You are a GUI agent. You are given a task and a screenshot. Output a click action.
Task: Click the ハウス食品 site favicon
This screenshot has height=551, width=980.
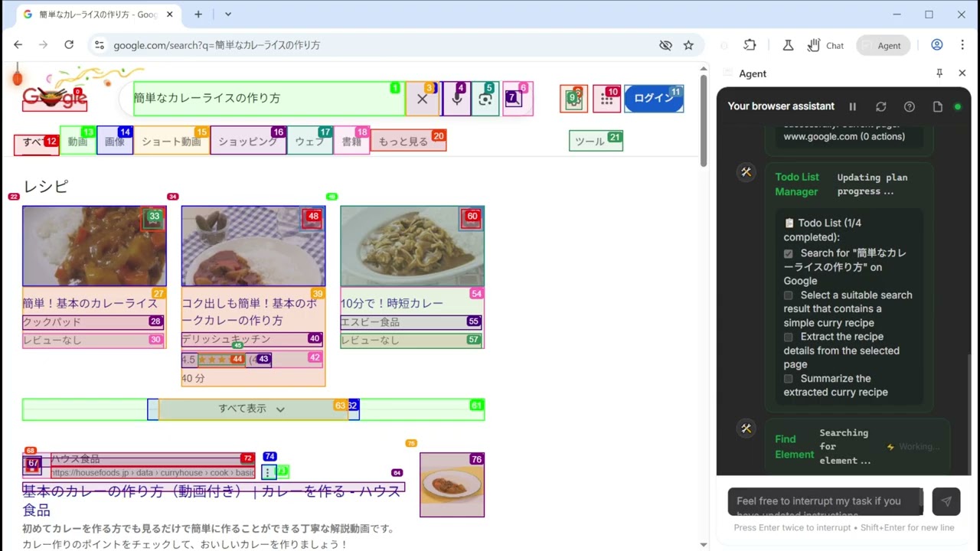[32, 464]
